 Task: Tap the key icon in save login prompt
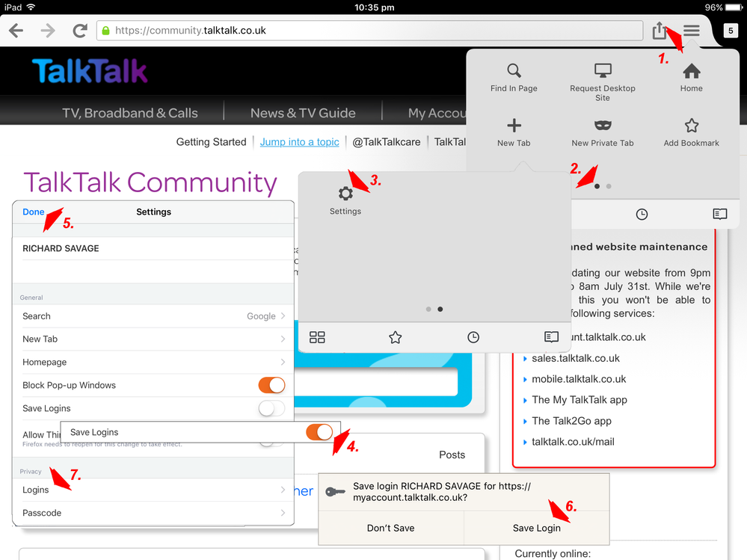[x=336, y=492]
